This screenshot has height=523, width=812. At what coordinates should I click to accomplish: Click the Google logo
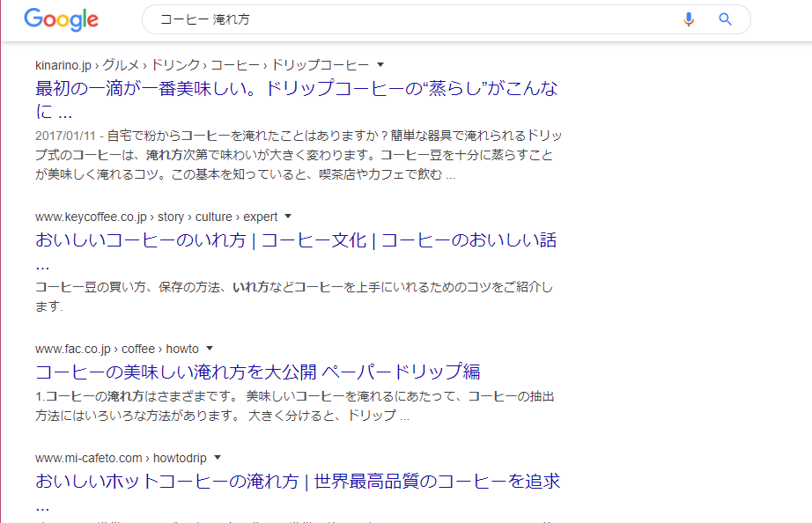[61, 19]
